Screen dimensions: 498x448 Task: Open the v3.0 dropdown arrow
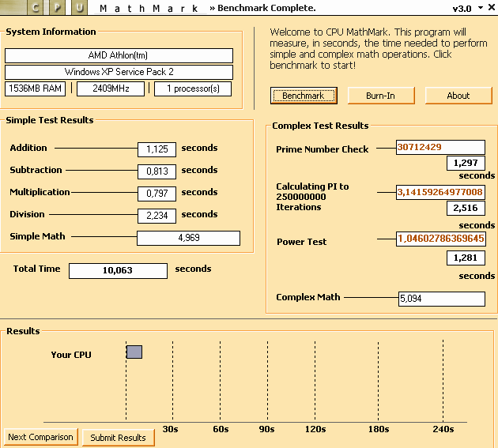point(479,8)
